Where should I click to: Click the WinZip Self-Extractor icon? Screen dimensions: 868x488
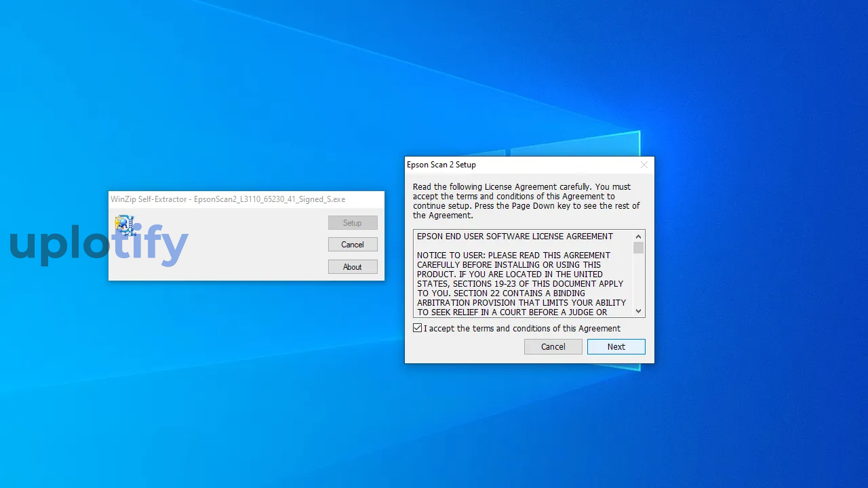(125, 225)
